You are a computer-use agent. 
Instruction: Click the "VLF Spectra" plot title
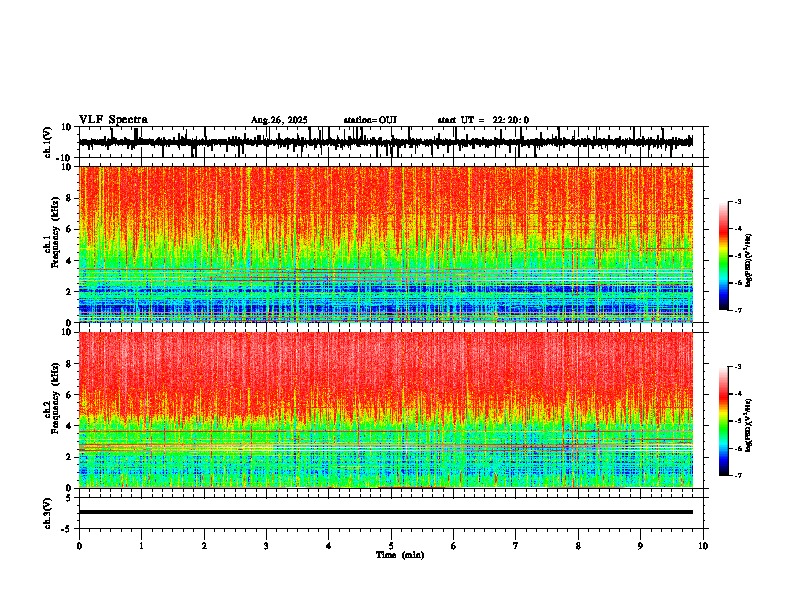pos(113,120)
